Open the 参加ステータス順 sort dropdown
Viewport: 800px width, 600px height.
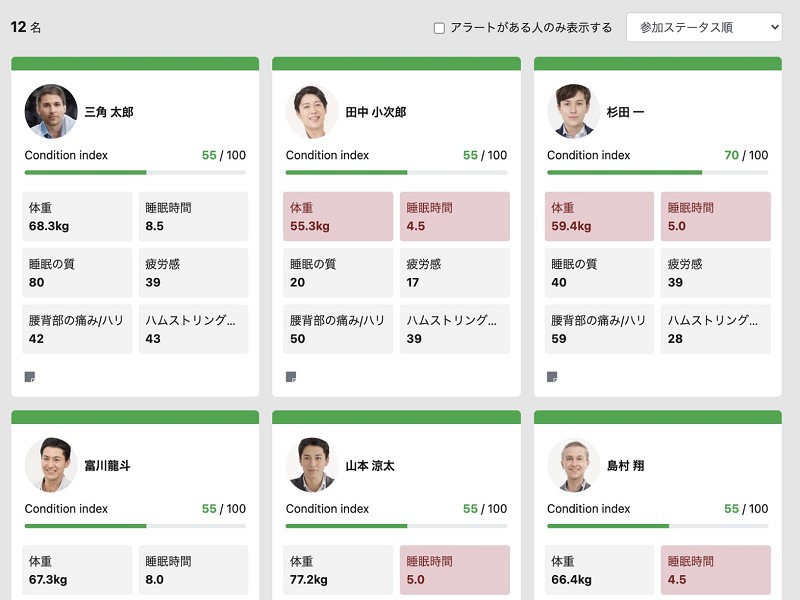point(704,28)
